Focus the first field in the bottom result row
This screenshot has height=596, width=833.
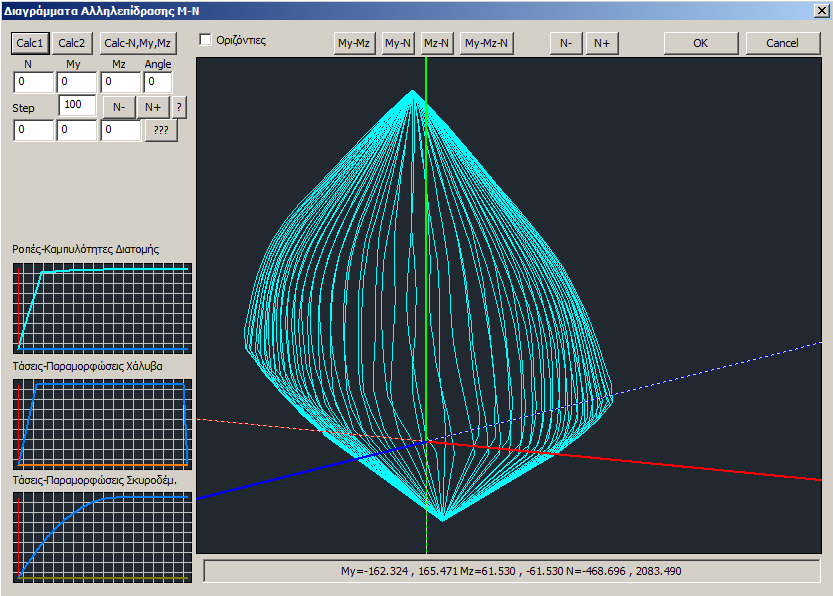(x=33, y=130)
